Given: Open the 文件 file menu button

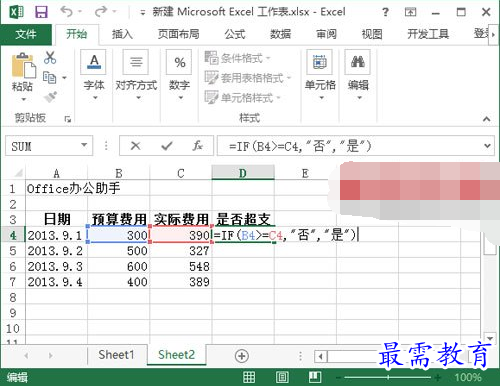Looking at the screenshot, I should coord(26,34).
